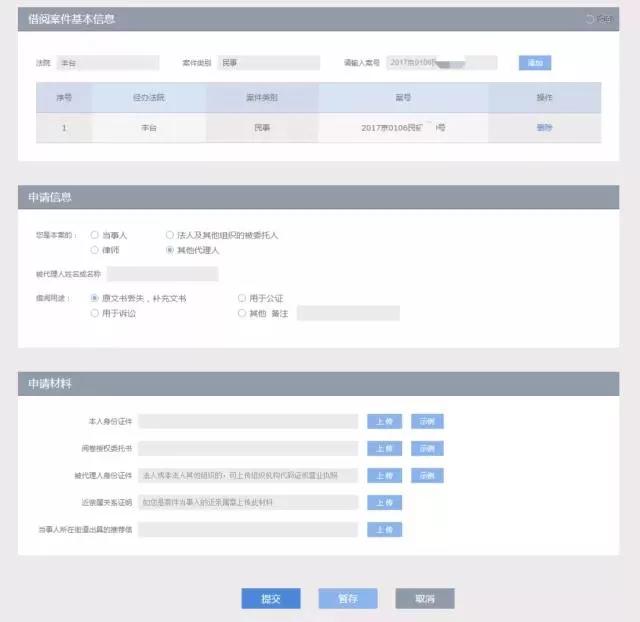Click the 民事 cell in the table row
This screenshot has width=640, height=622.
pyautogui.click(x=262, y=128)
